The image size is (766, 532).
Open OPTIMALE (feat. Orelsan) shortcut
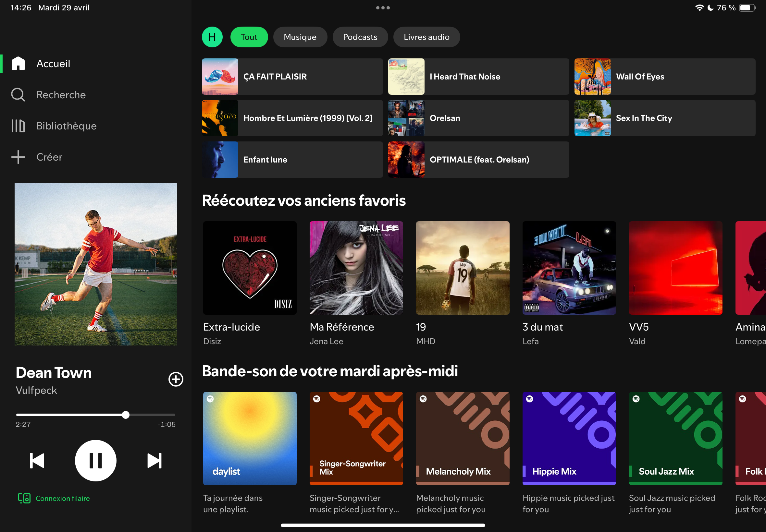point(478,160)
